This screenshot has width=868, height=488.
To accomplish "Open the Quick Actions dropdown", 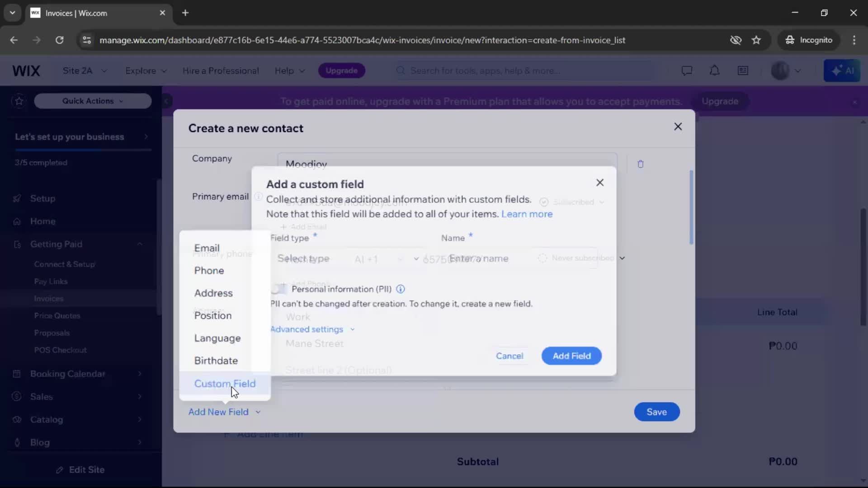I will (x=93, y=101).
